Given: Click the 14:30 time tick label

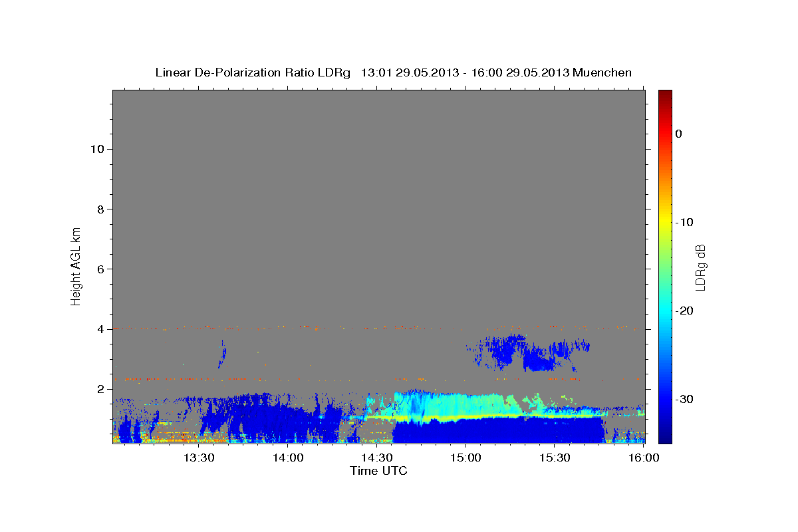Looking at the screenshot, I should [x=377, y=458].
